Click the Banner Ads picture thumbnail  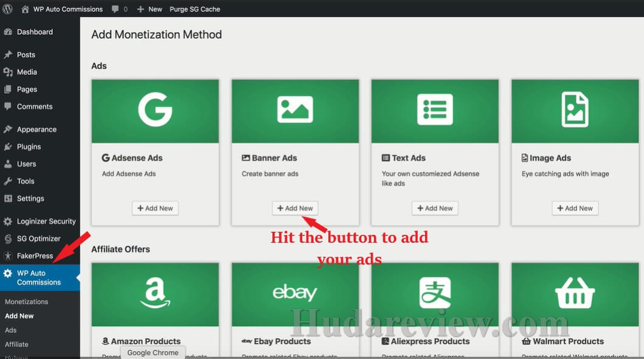pyautogui.click(x=296, y=111)
